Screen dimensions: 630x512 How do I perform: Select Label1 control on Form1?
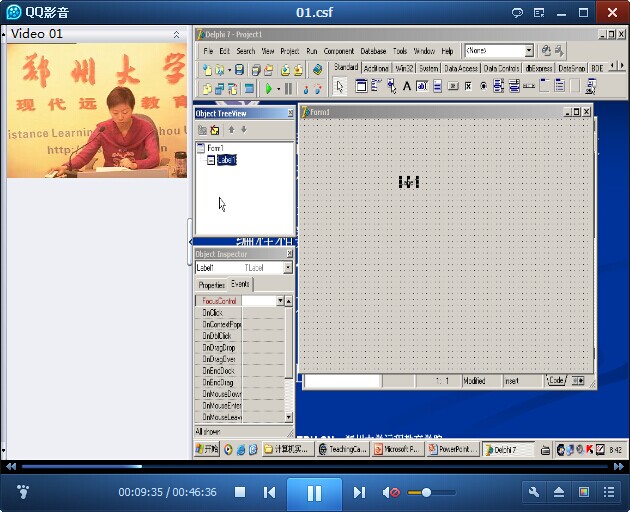point(409,182)
